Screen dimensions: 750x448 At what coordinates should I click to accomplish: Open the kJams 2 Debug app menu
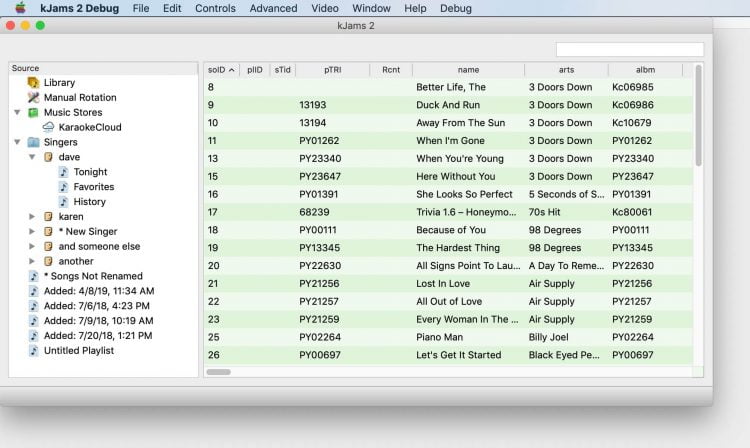[79, 8]
